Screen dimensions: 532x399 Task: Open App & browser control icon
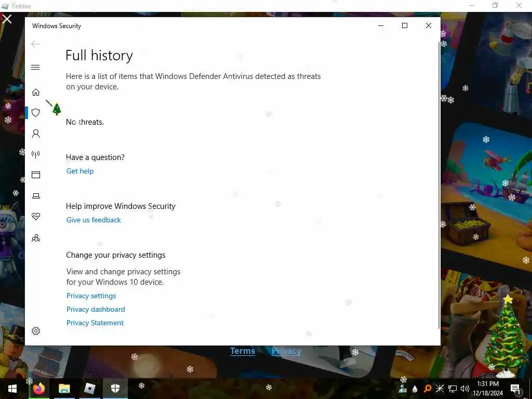36,175
